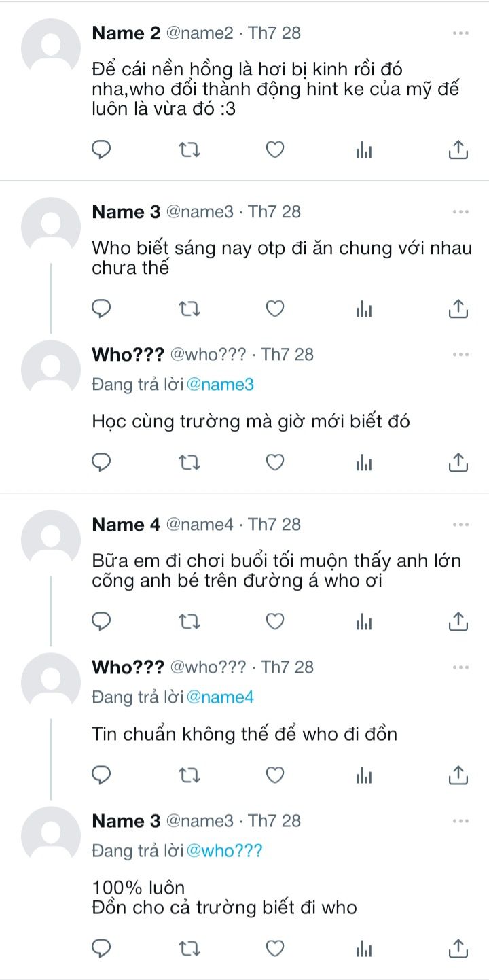Retweet Who???'s reply "Học cùng trường"

pos(188,463)
